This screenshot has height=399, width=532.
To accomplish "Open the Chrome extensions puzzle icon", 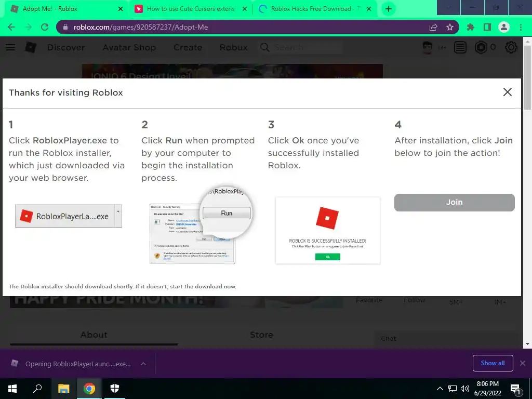I will click(x=471, y=27).
